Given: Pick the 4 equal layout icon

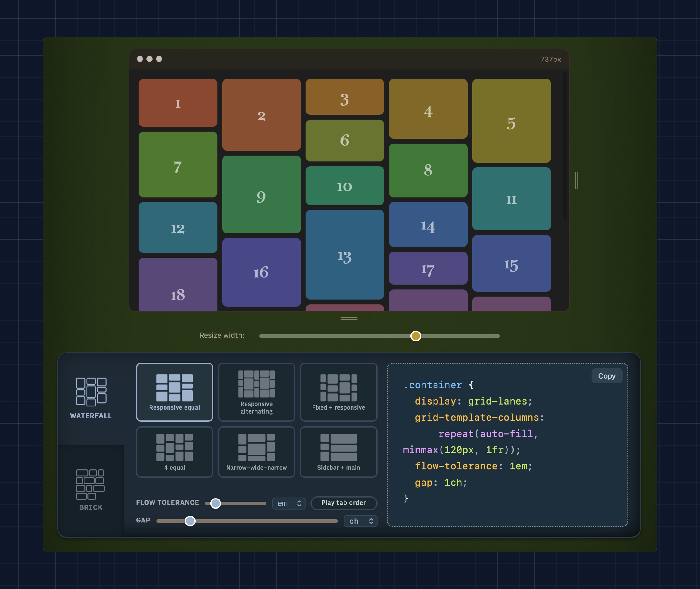Looking at the screenshot, I should coord(174,452).
